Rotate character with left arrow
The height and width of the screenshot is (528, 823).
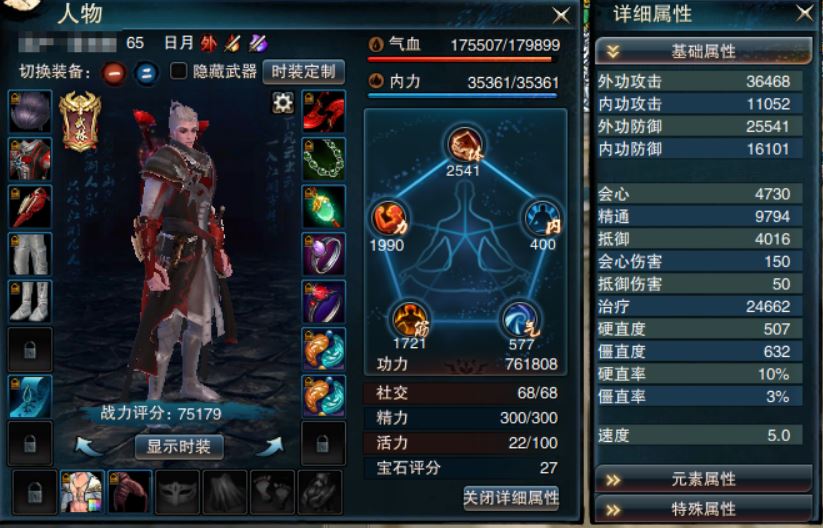click(x=87, y=446)
